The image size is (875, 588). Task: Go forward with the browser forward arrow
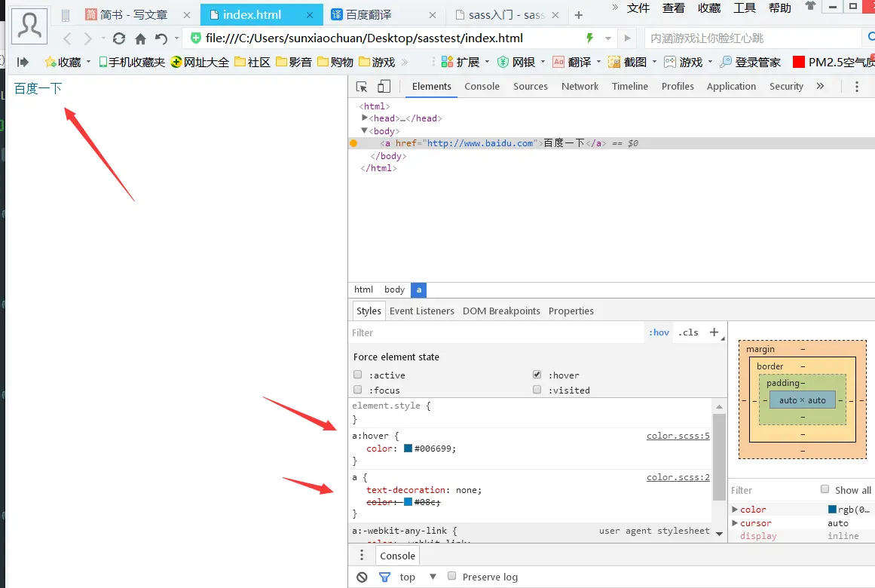[x=87, y=38]
